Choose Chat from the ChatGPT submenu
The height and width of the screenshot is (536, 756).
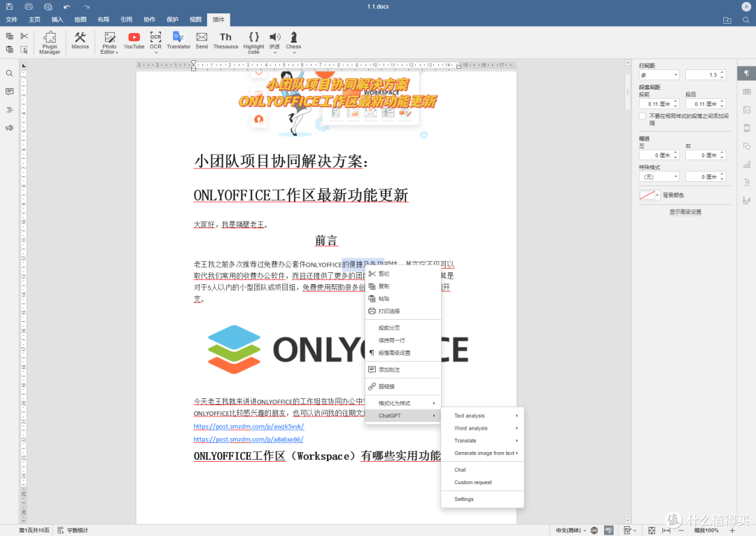tap(482, 470)
